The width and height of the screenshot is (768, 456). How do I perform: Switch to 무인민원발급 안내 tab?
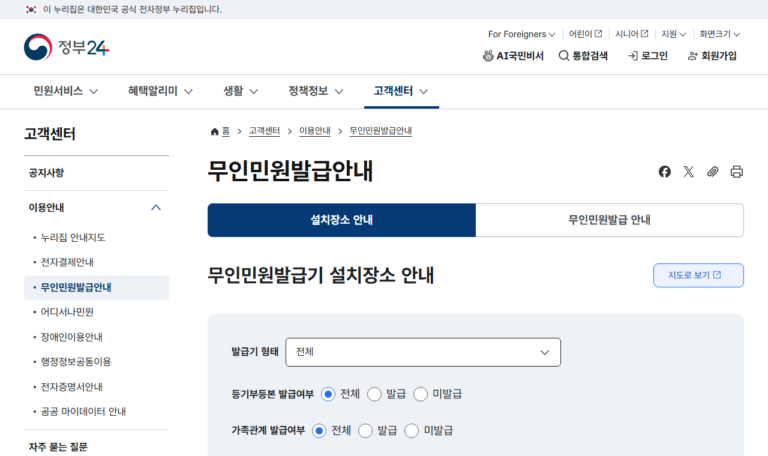pos(609,220)
